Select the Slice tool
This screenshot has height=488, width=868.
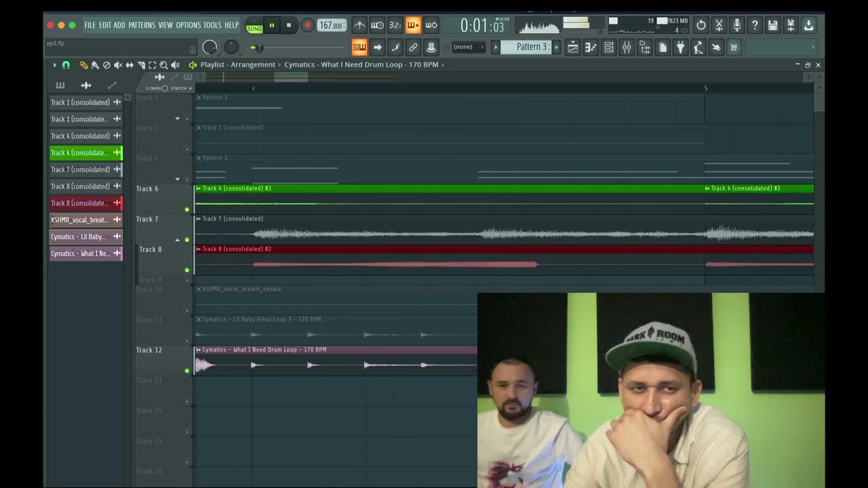(x=141, y=65)
